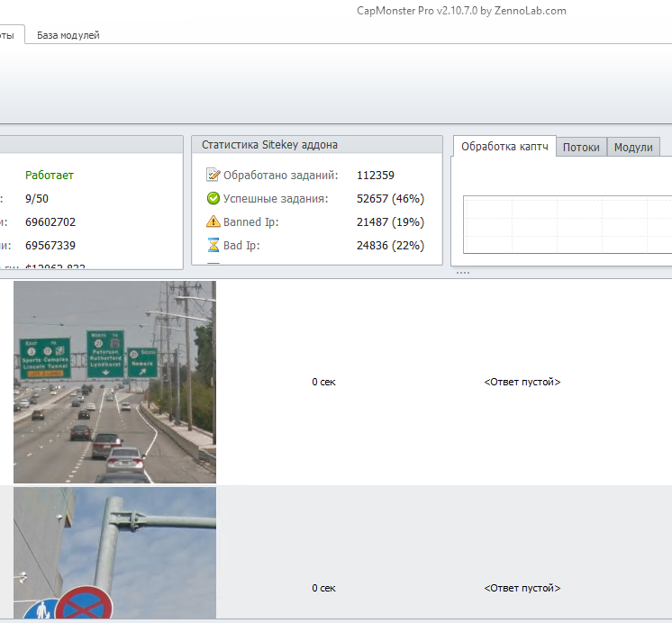The image size is (672, 623).
Task: Click the Успешные задания label
Action: tap(276, 199)
